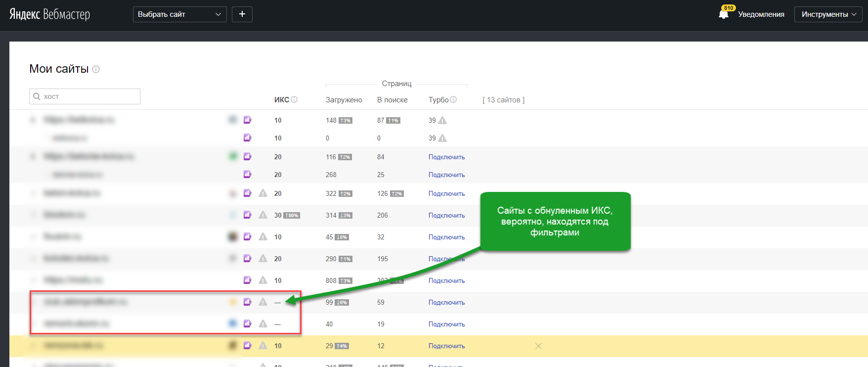Click the loaded pages value 148

click(331, 120)
